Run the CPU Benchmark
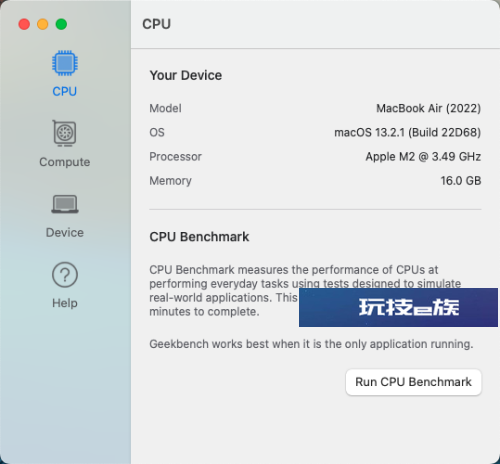500x464 pixels. (413, 382)
